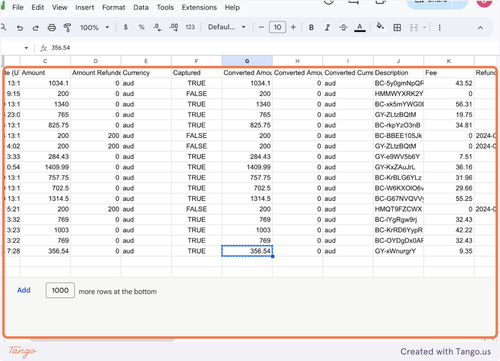
Task: Open the Insert menu
Action: (x=84, y=7)
